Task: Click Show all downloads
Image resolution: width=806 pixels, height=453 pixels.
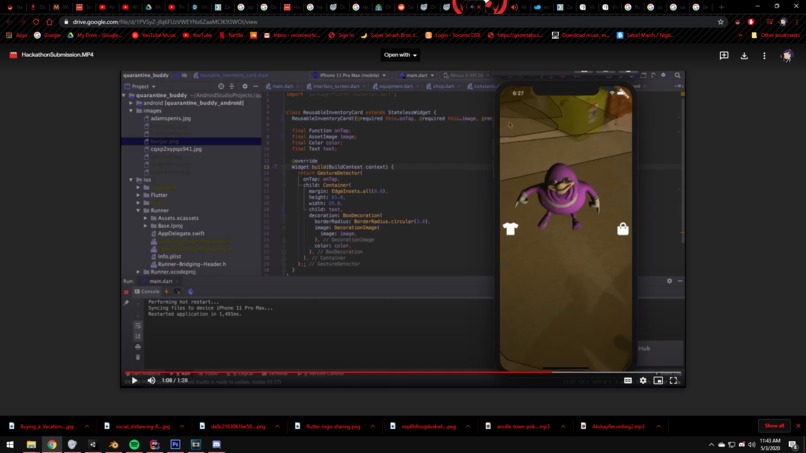Action: point(774,426)
